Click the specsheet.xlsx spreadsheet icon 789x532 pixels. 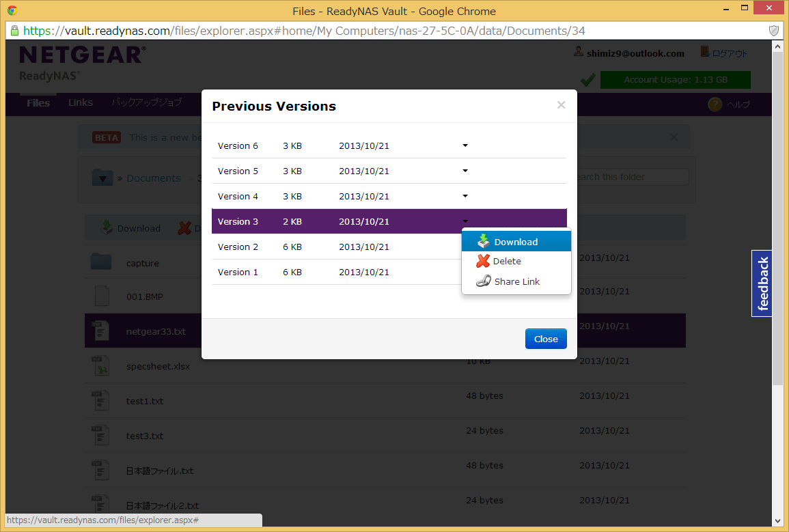(101, 366)
